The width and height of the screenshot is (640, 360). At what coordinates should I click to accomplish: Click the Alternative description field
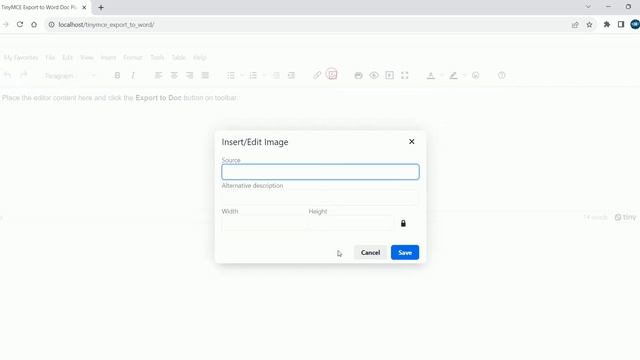(320, 198)
